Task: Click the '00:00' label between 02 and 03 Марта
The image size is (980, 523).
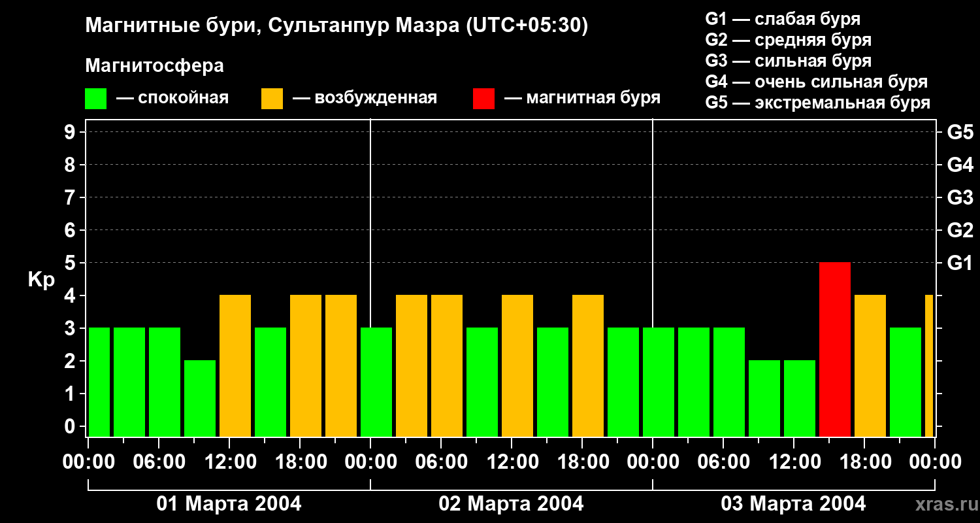Action: coord(653,462)
